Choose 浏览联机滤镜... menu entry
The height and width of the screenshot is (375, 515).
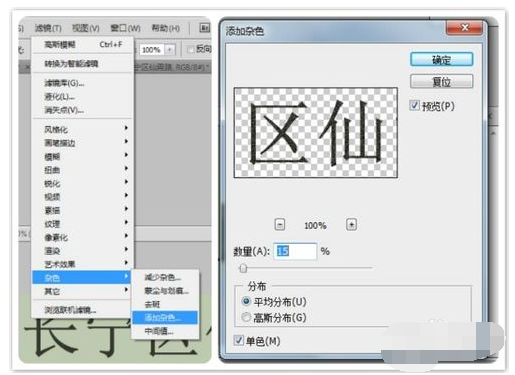(83, 310)
